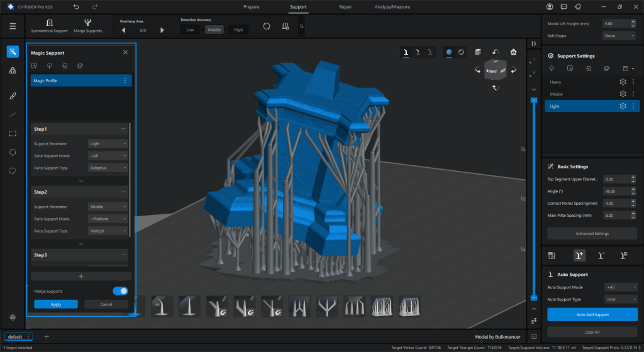Click the refresh detection icon in the toolbar
The width and height of the screenshot is (644, 352).
point(267,26)
